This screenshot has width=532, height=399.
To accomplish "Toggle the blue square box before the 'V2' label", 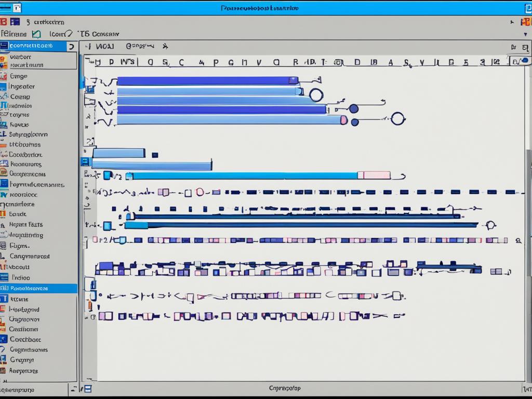I will (x=107, y=175).
